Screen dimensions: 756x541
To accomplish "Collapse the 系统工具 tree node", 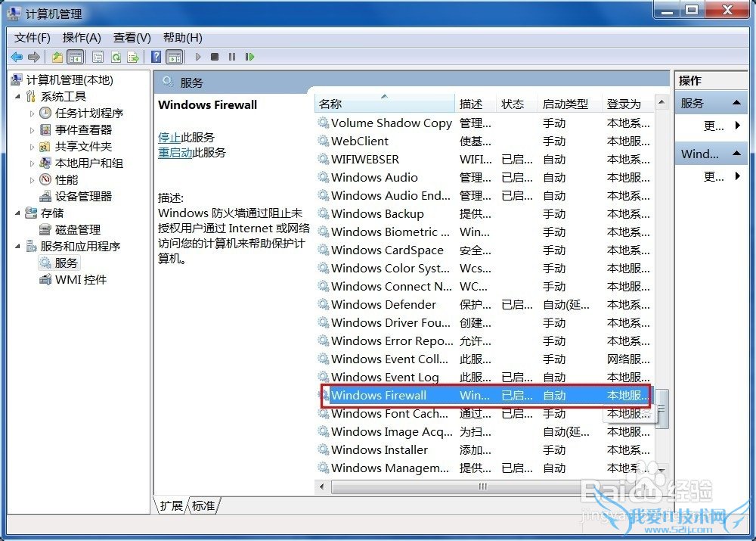I will (x=18, y=97).
